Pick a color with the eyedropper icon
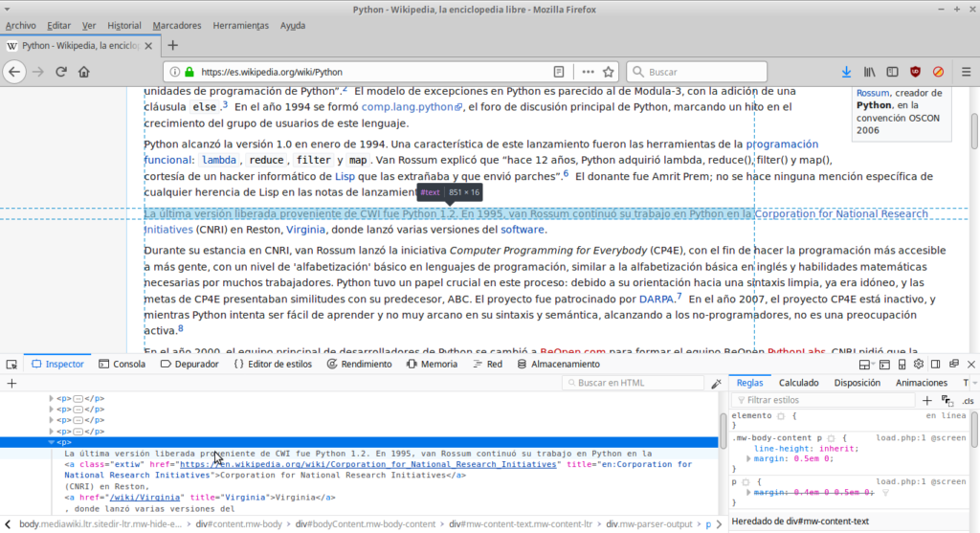 [716, 383]
